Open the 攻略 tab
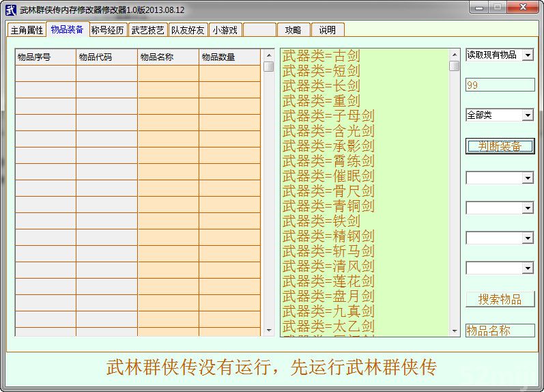The width and height of the screenshot is (544, 392). [294, 30]
